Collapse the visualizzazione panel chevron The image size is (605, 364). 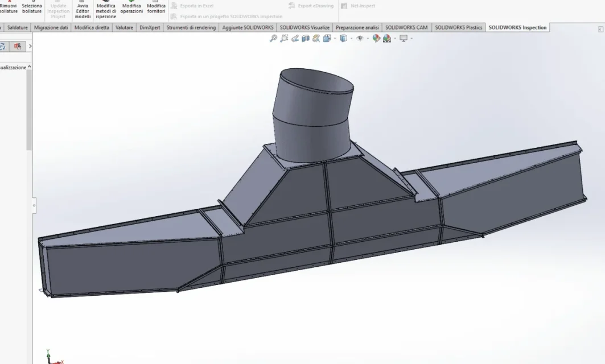[30, 67]
